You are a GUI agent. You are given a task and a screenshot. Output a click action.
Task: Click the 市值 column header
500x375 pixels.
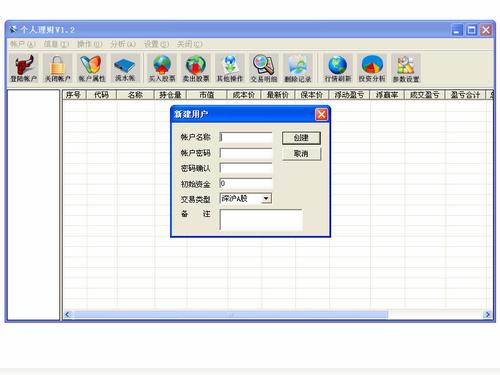coord(207,95)
